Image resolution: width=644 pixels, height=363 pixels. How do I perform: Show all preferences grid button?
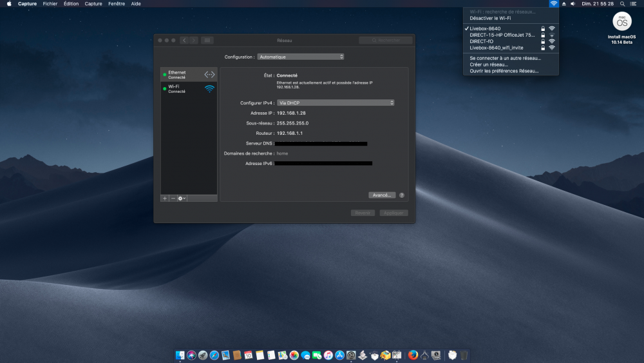(x=207, y=40)
